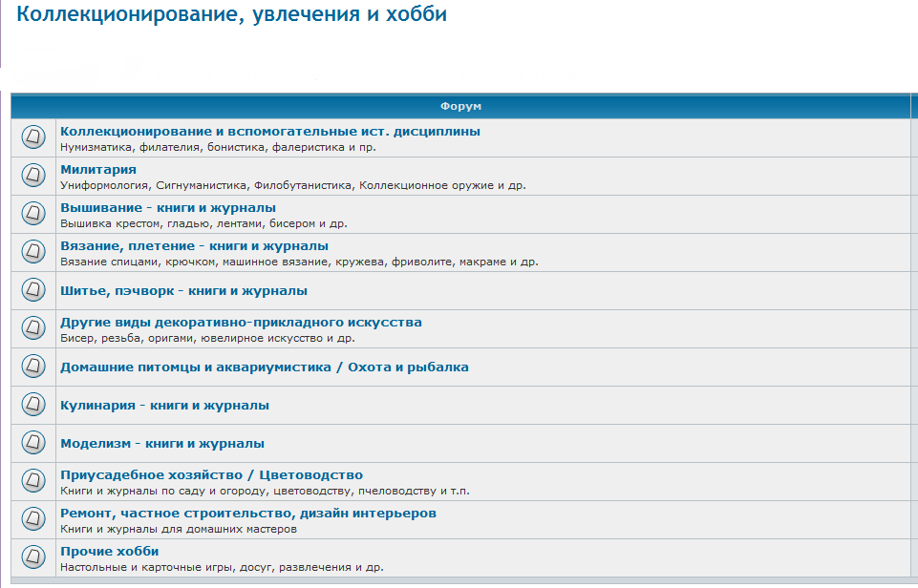Open the Моделизм - книги и журналы forum
The width and height of the screenshot is (918, 588).
tap(163, 442)
